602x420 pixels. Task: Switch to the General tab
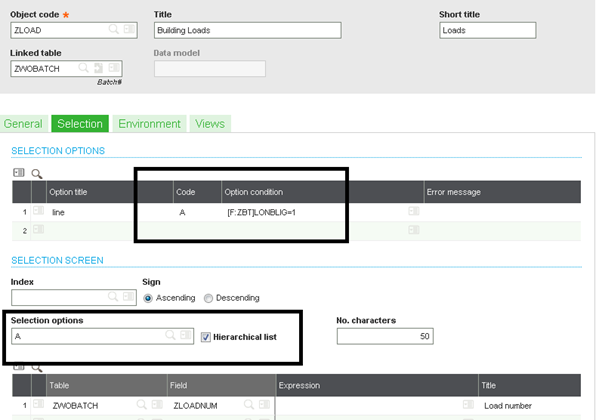(23, 124)
